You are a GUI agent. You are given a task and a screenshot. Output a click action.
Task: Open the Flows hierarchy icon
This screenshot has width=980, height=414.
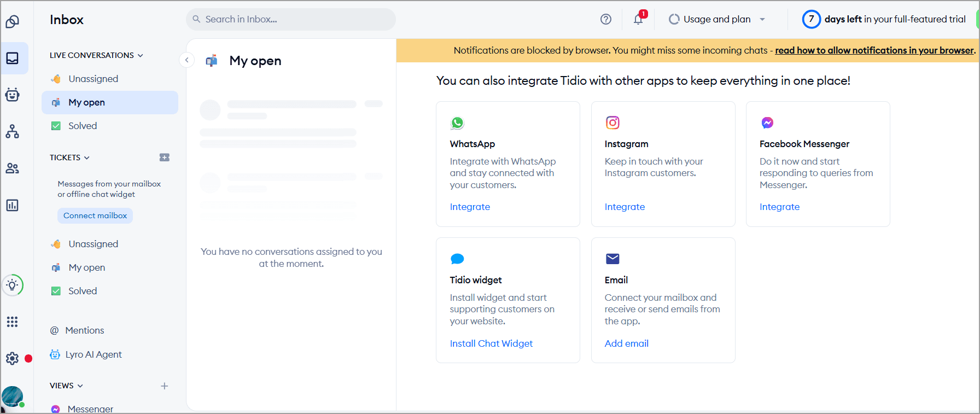click(13, 131)
